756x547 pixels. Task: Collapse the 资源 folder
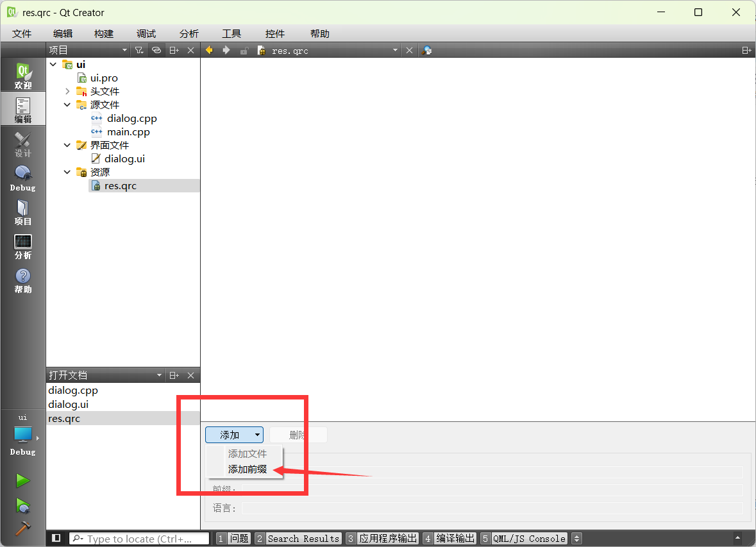pos(67,173)
